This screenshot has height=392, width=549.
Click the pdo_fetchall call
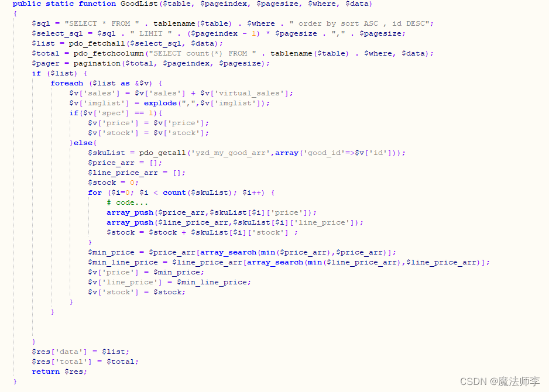pos(145,43)
